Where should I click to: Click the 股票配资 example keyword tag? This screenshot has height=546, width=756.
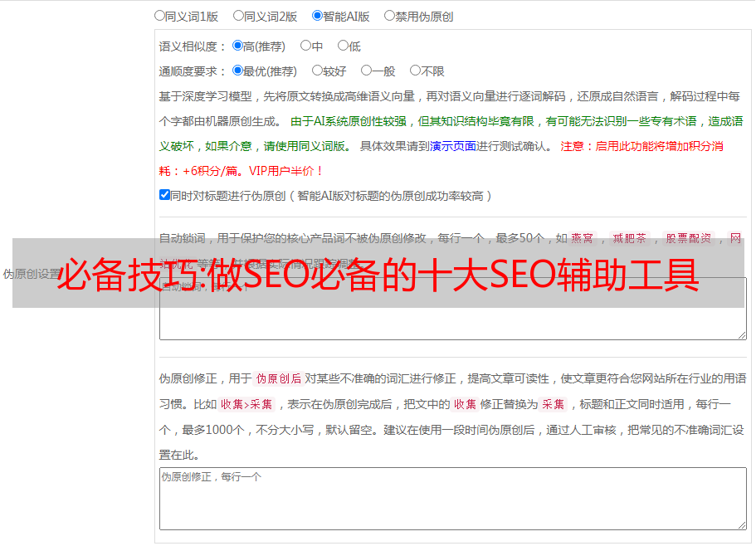(x=689, y=238)
